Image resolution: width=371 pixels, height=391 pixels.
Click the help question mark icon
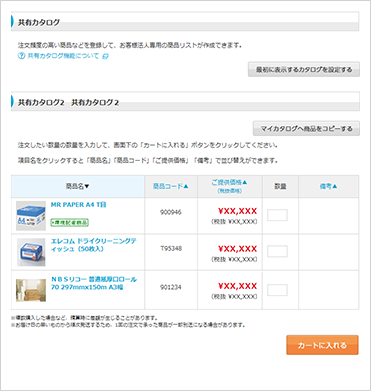(21, 56)
